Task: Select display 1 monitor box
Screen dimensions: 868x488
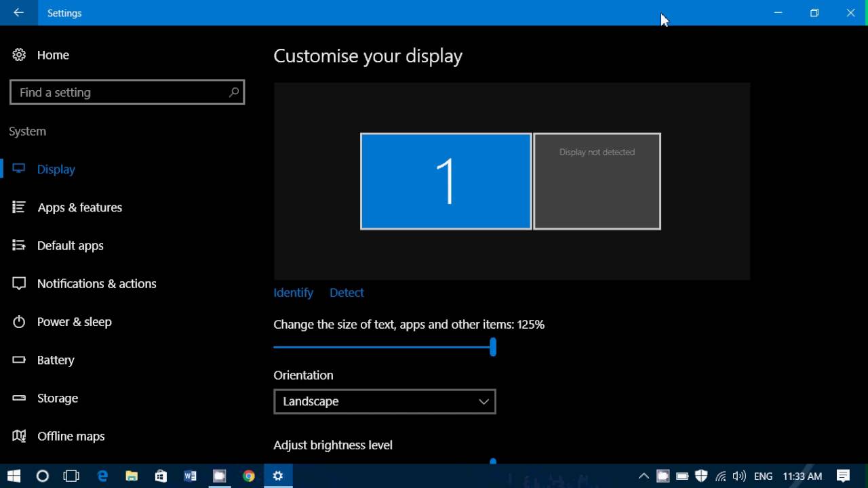Action: tap(446, 181)
